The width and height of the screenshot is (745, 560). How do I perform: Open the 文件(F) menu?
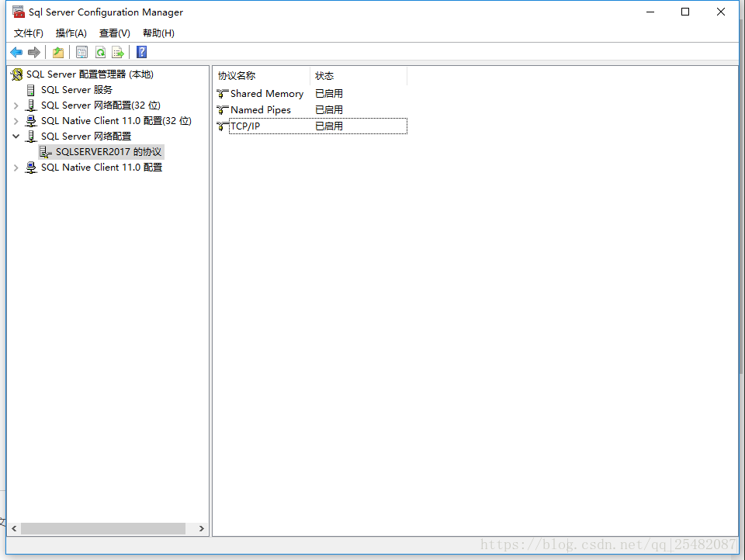[x=29, y=33]
